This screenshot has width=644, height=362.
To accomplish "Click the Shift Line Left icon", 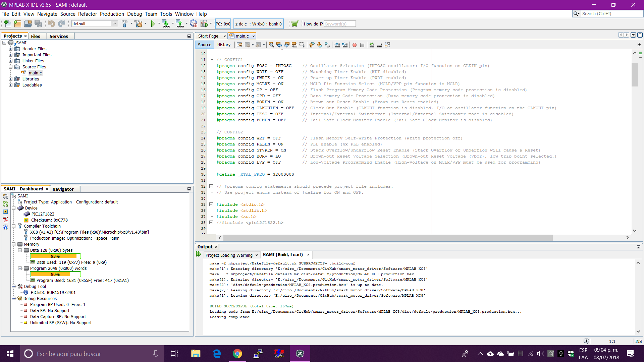I will tap(337, 45).
